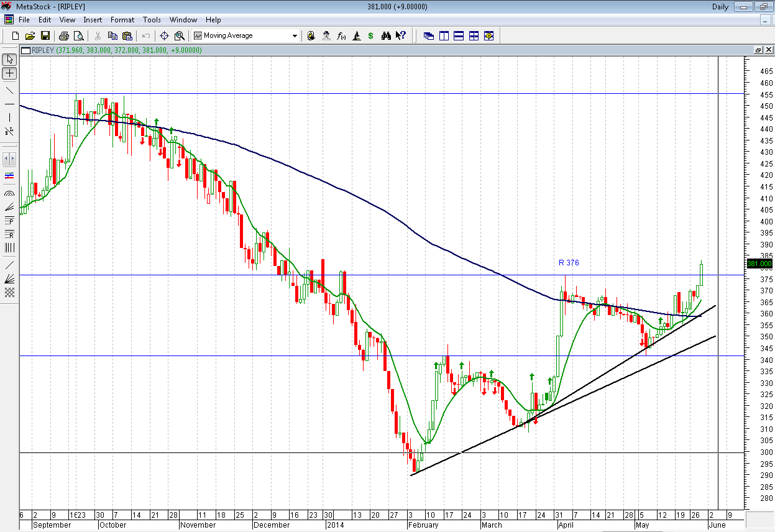
Task: Open the Format menu
Action: coord(122,20)
